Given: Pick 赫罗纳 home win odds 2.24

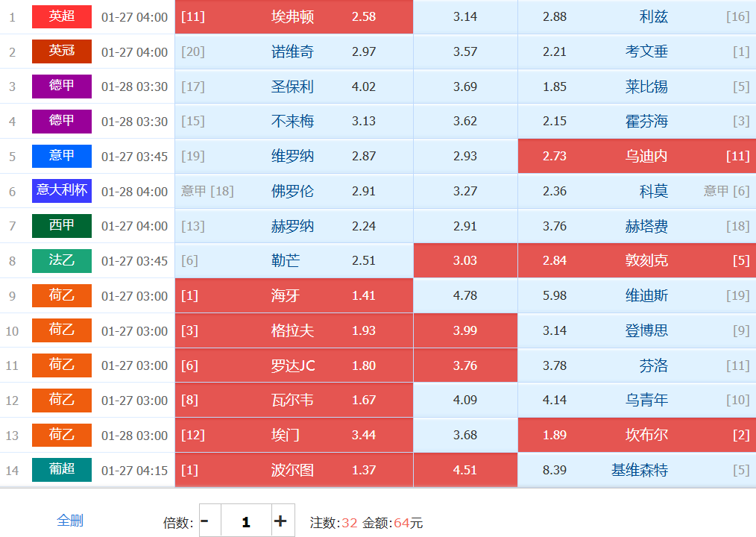Looking at the screenshot, I should (294, 226).
